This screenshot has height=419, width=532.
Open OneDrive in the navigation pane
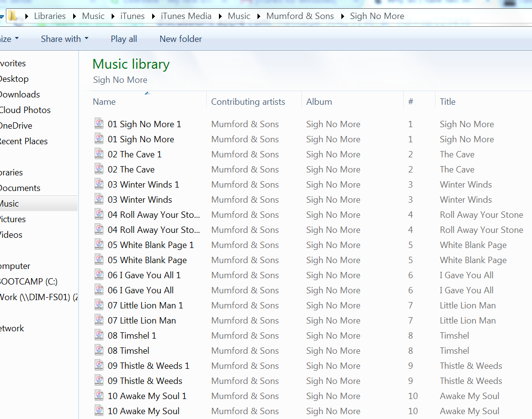(16, 126)
